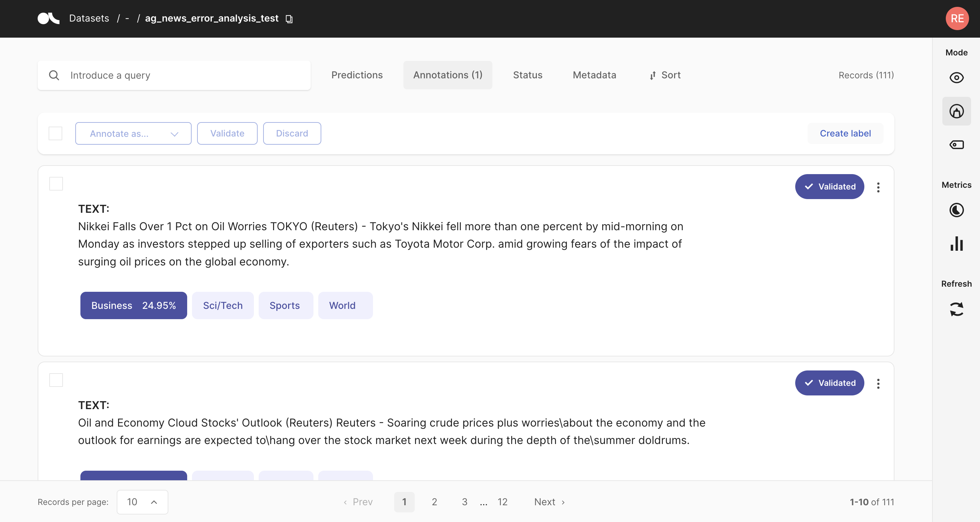Switch to Define rules mode icon

pos(956,145)
